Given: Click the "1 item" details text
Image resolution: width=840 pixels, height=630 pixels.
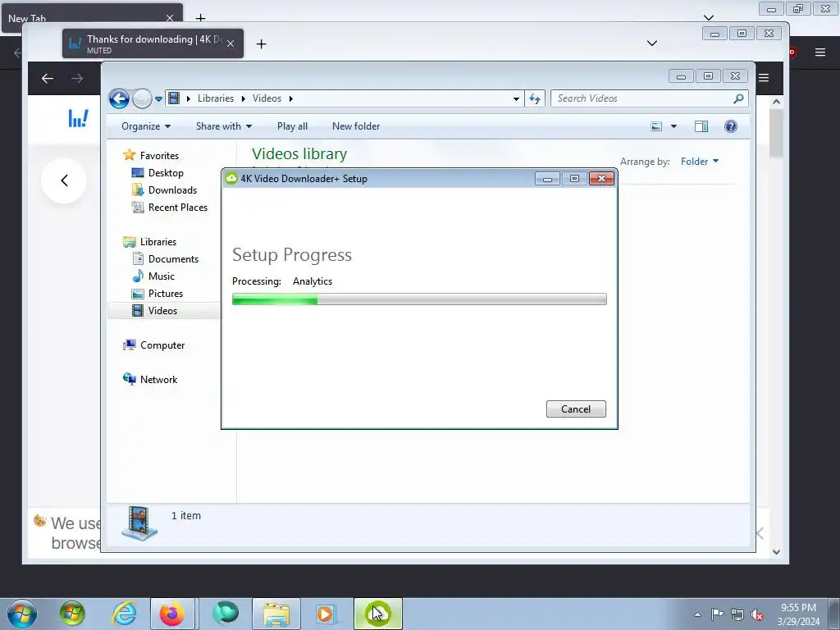Looking at the screenshot, I should [x=186, y=515].
